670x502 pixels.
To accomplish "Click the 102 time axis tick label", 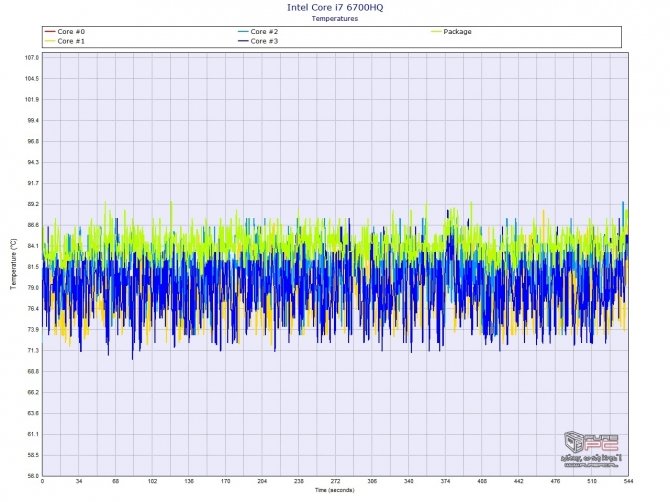I will [x=153, y=481].
